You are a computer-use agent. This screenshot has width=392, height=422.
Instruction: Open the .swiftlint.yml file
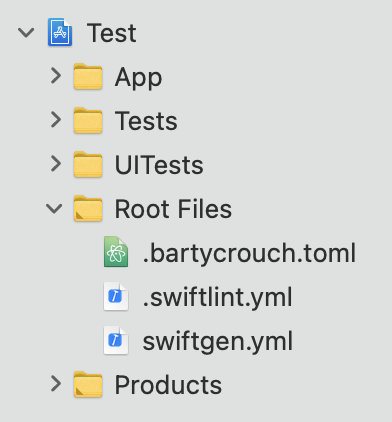click(x=217, y=297)
